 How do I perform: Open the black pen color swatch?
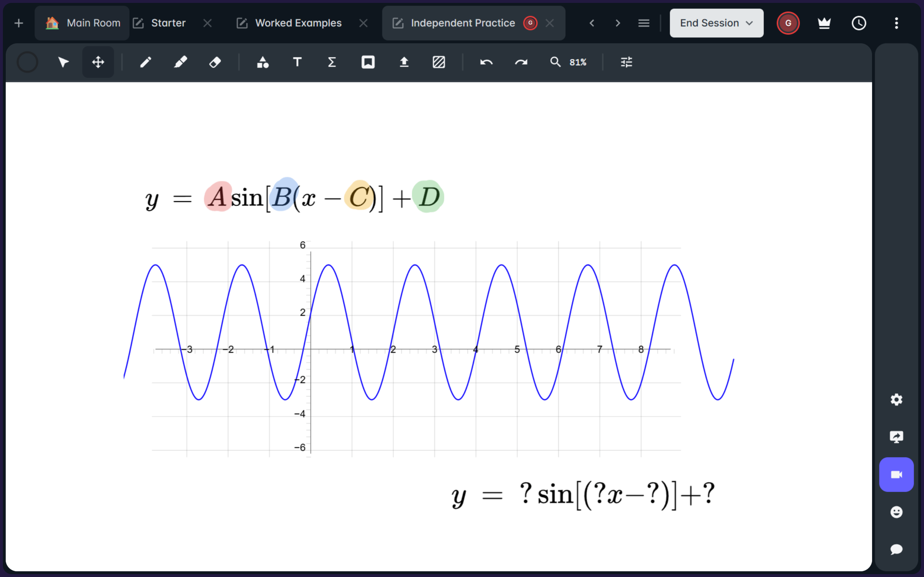27,62
